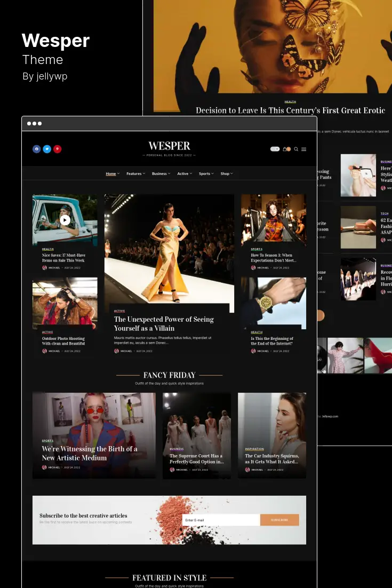The width and height of the screenshot is (392, 588).
Task: Open 'Nice Saves: 17 Must-Have Items' article title
Action: pos(63,258)
